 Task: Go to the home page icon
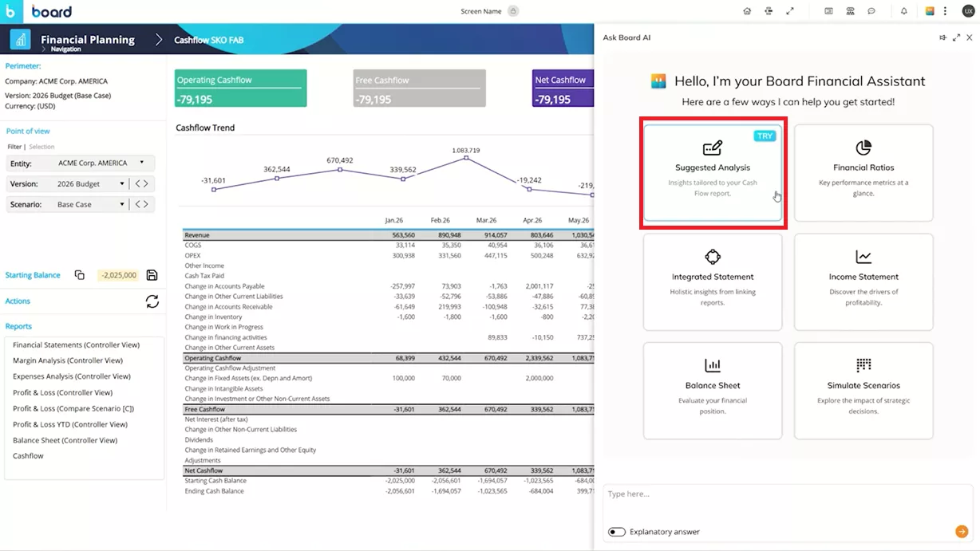[x=747, y=11]
